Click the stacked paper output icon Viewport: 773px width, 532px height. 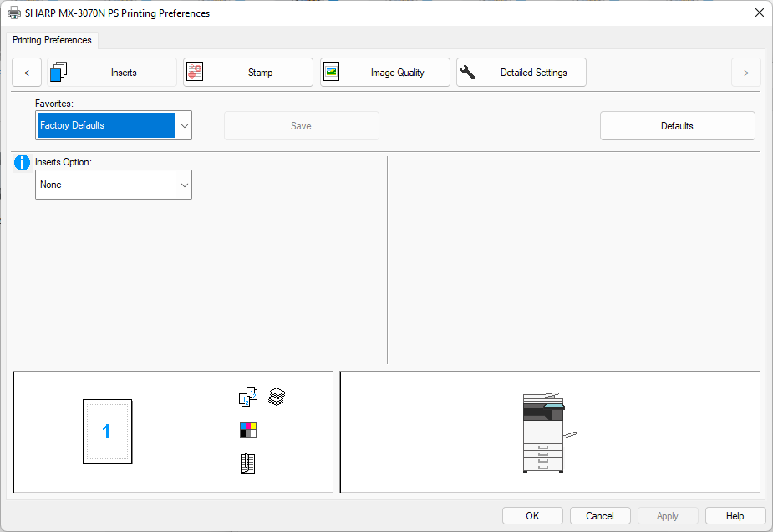pyautogui.click(x=277, y=397)
